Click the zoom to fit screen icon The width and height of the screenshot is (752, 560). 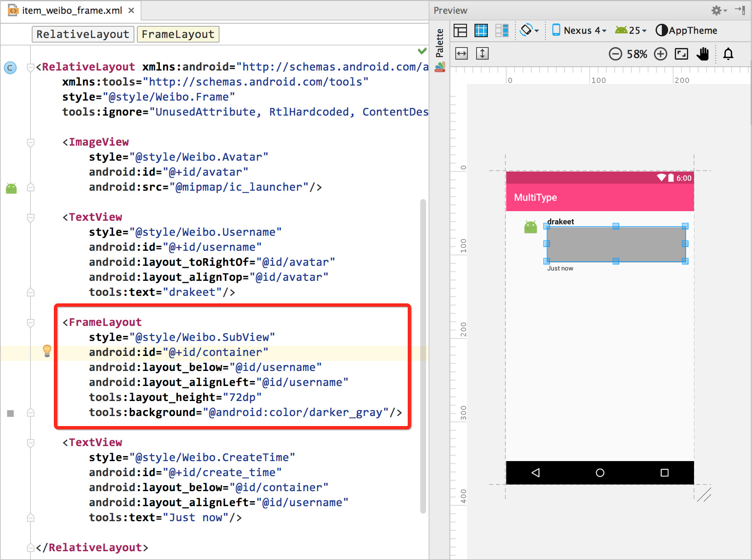(x=681, y=54)
